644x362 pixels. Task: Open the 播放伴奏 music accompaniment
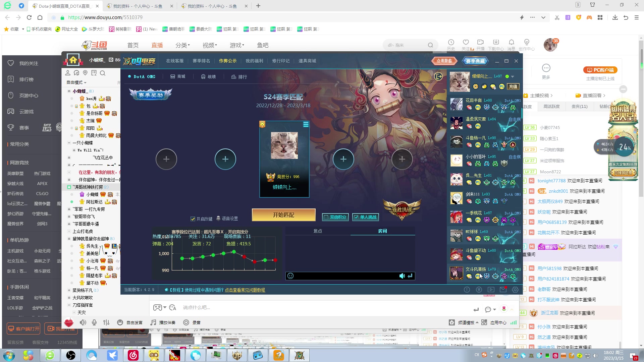click(x=163, y=322)
